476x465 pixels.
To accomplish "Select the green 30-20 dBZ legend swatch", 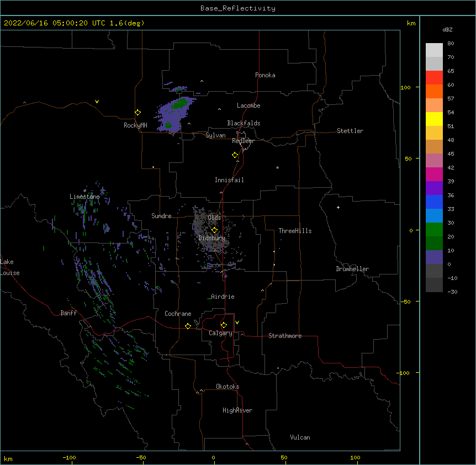I will [x=434, y=230].
